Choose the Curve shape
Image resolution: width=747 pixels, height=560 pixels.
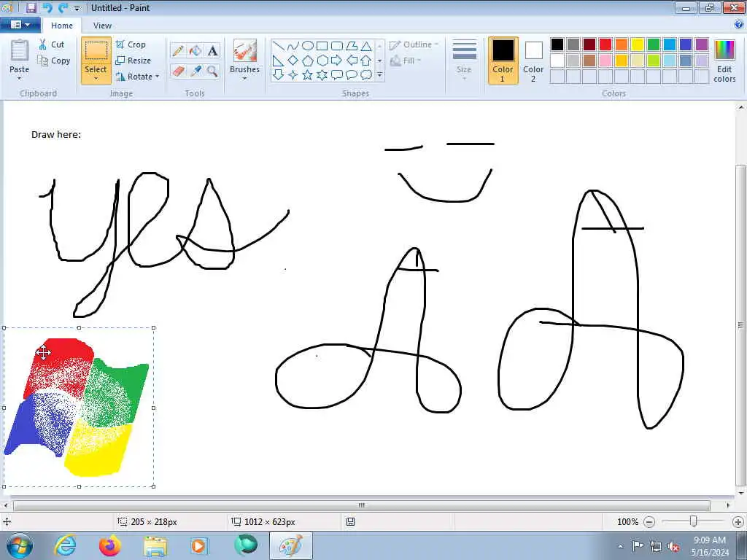pos(293,46)
